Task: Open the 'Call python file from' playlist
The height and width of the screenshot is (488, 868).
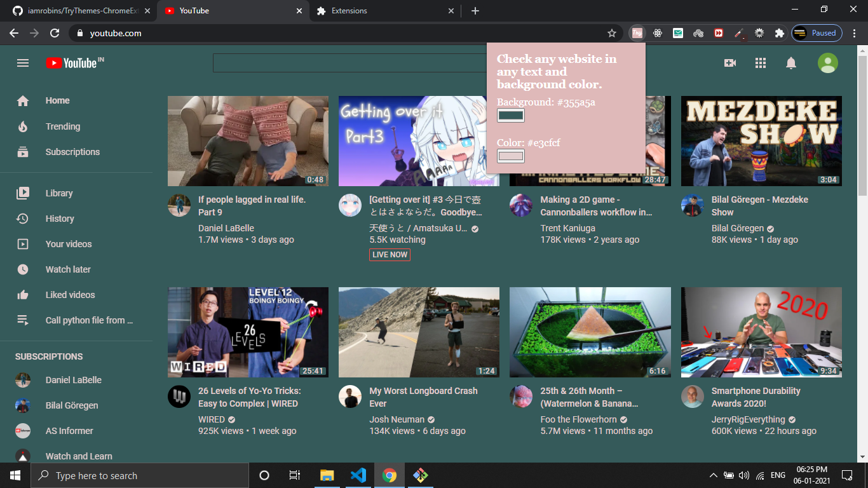Action: pos(76,320)
